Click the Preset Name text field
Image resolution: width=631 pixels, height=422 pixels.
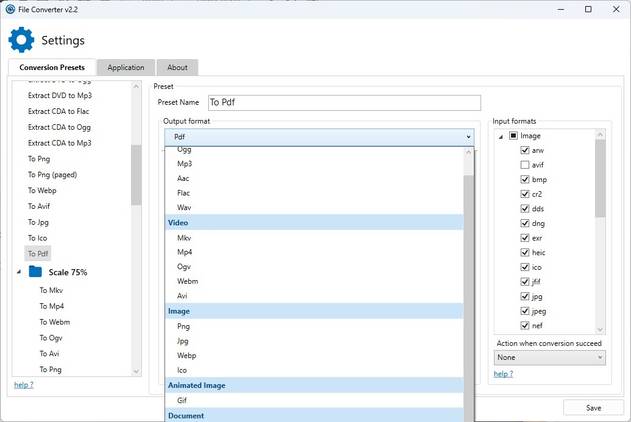pyautogui.click(x=344, y=103)
